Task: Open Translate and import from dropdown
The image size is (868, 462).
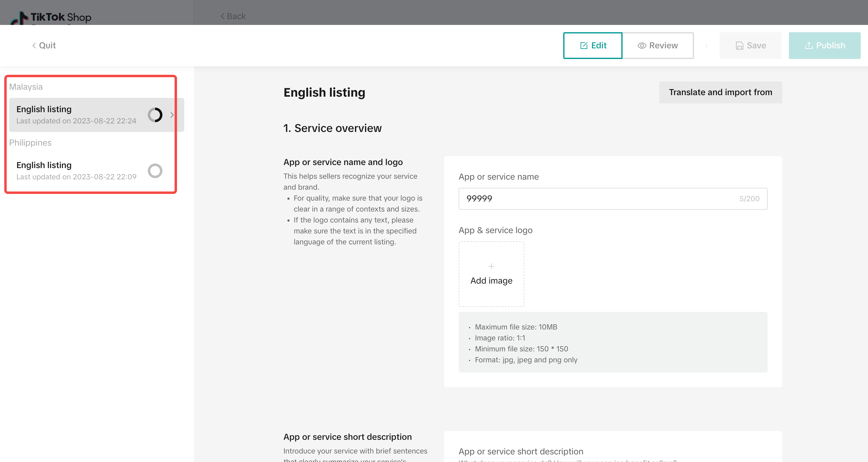Action: (x=720, y=92)
